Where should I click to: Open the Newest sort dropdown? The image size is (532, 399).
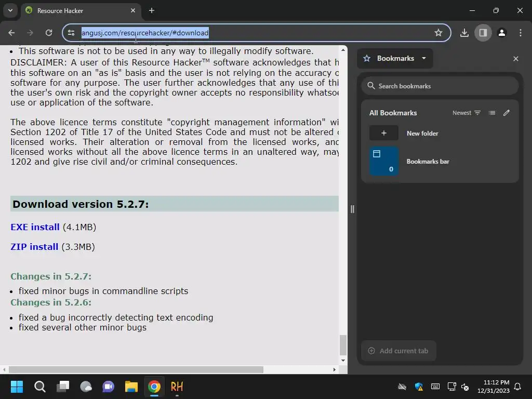click(x=467, y=113)
